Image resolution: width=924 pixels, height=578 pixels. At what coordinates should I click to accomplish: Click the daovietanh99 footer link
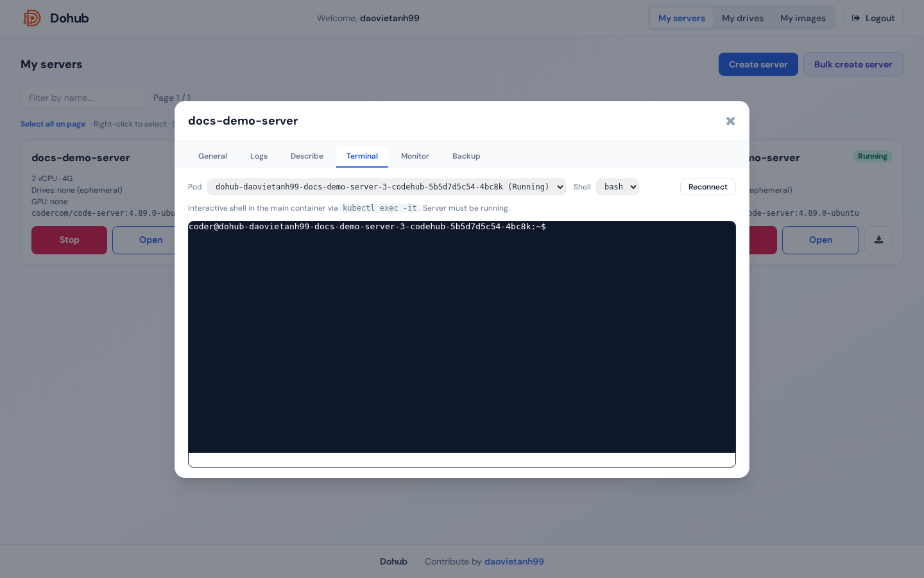click(x=514, y=561)
